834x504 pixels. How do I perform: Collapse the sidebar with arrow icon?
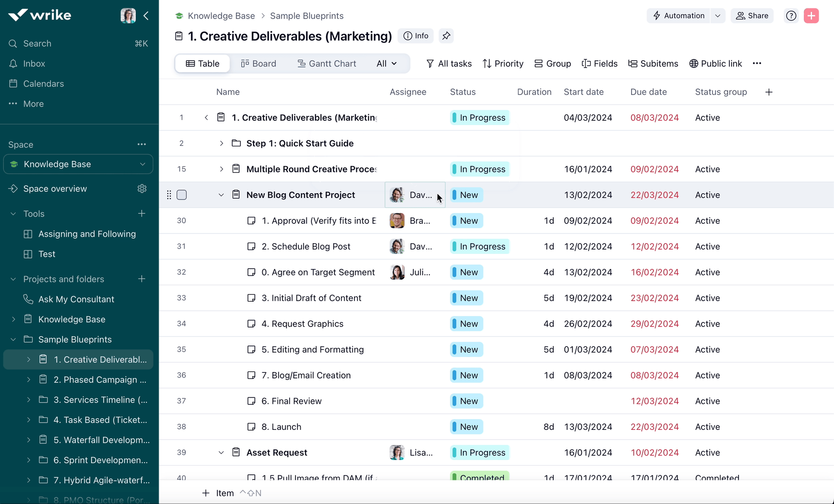coord(146,16)
